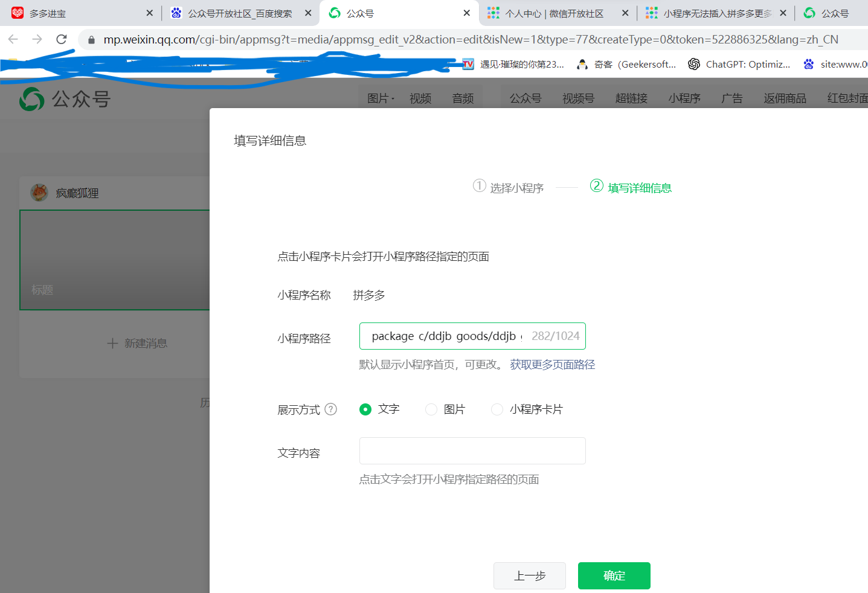Viewport: 868px width, 593px height.
Task: Go to step 1 选择小程序
Action: point(508,187)
